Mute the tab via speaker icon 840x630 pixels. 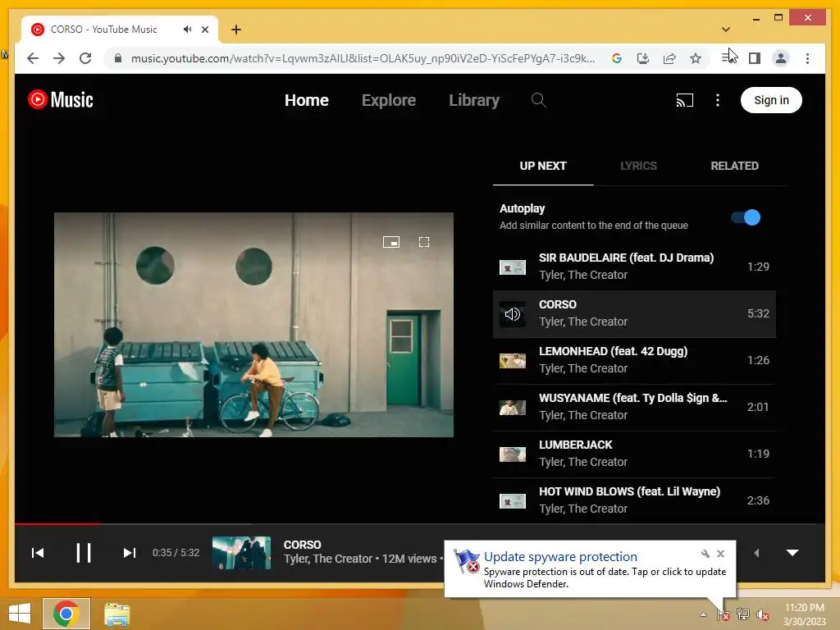(x=187, y=30)
